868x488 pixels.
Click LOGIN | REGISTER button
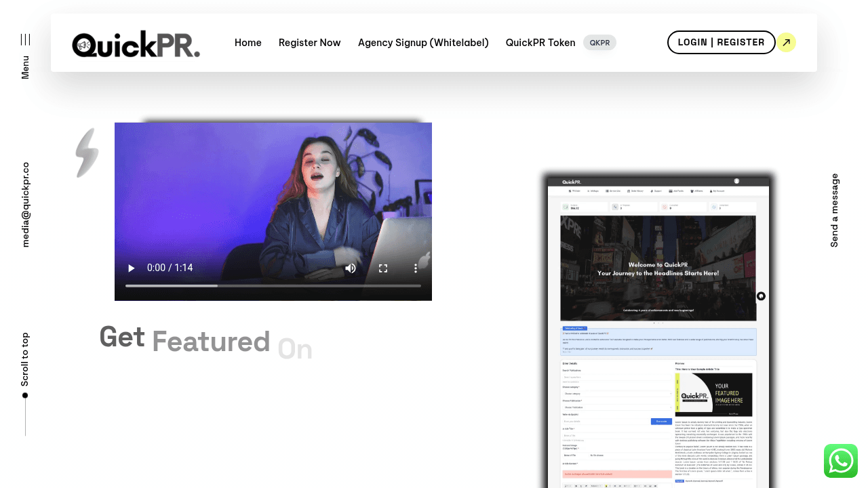click(721, 43)
